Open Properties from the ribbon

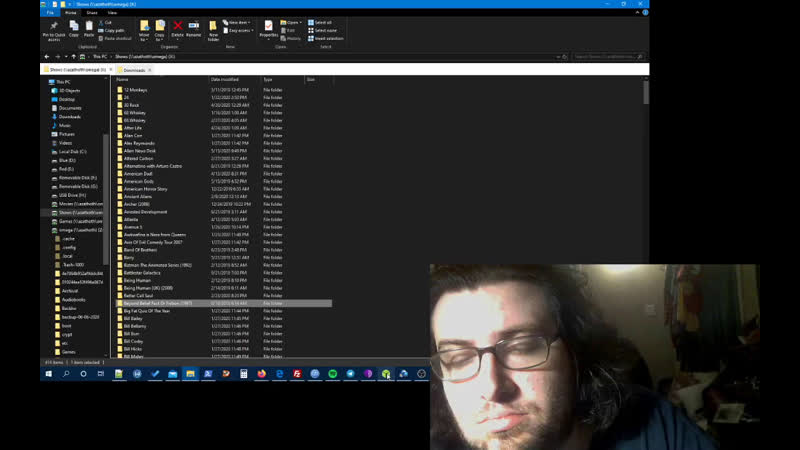(269, 27)
